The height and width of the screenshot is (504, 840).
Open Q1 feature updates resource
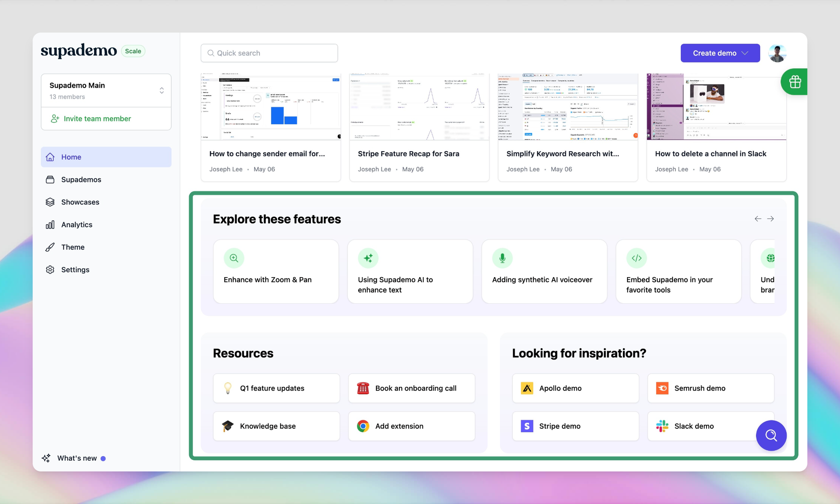pyautogui.click(x=276, y=388)
